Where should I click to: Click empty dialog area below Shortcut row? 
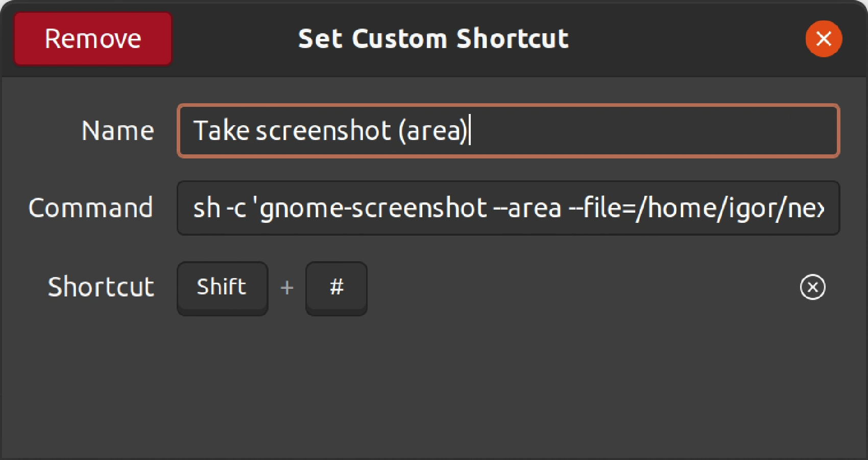[434, 388]
